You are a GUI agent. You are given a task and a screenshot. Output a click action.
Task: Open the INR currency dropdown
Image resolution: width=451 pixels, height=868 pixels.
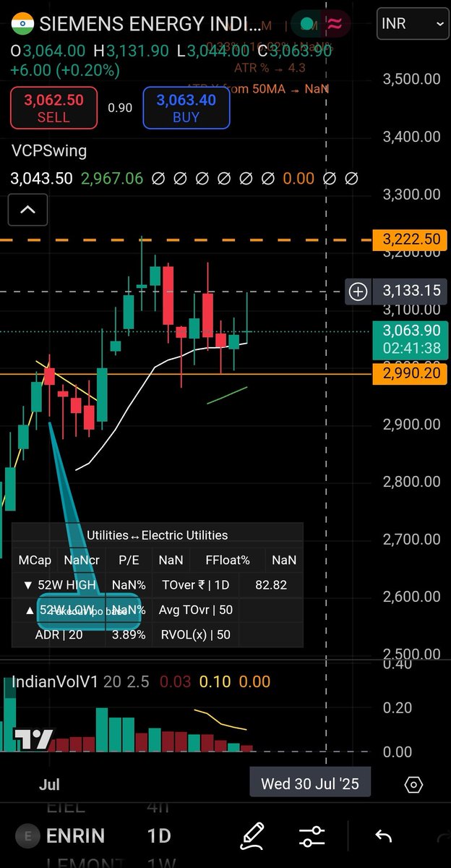[x=413, y=24]
